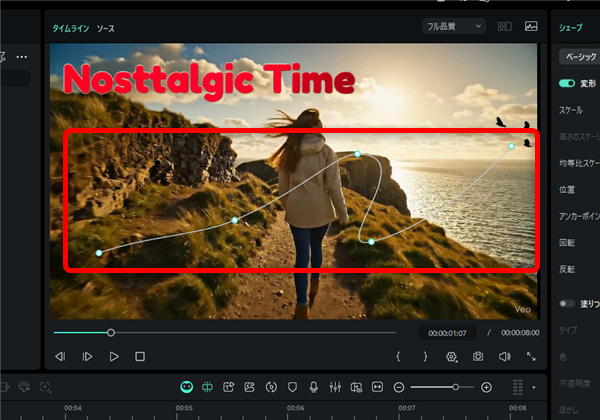Viewport: 600px width, 420px height.
Task: Open the timeline track layout dropdown arrow
Action: coord(534,388)
